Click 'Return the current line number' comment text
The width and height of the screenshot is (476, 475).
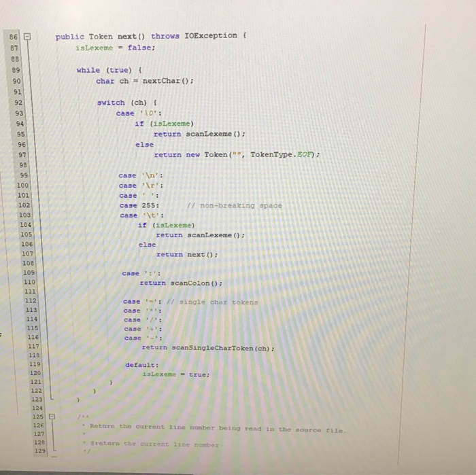(152, 427)
